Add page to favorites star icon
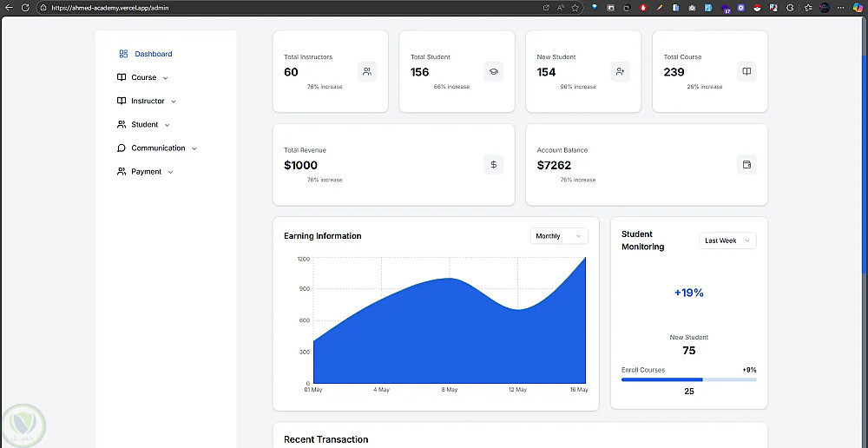This screenshot has height=448, width=868. [575, 8]
